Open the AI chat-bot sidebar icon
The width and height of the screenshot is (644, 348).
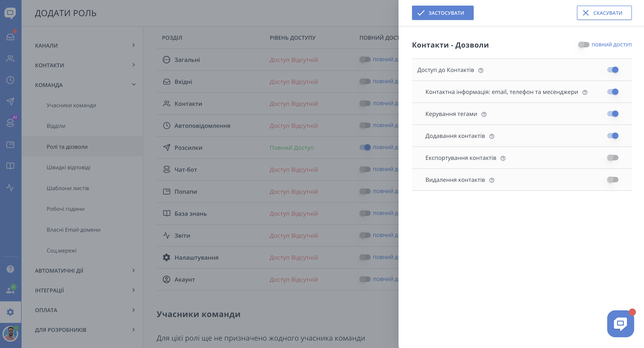click(10, 122)
